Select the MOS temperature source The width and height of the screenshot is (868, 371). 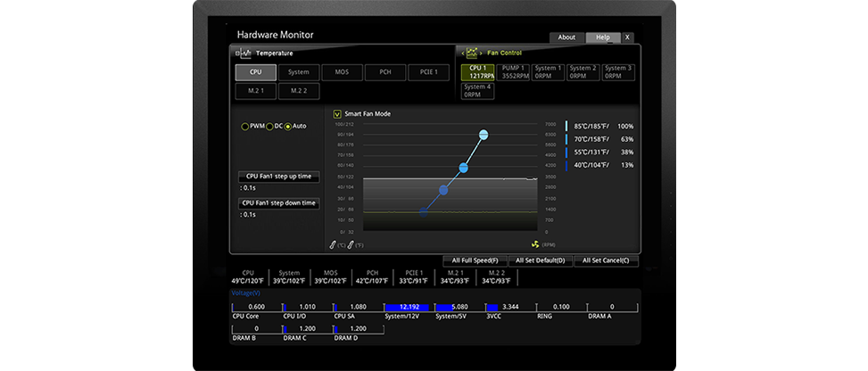(342, 72)
